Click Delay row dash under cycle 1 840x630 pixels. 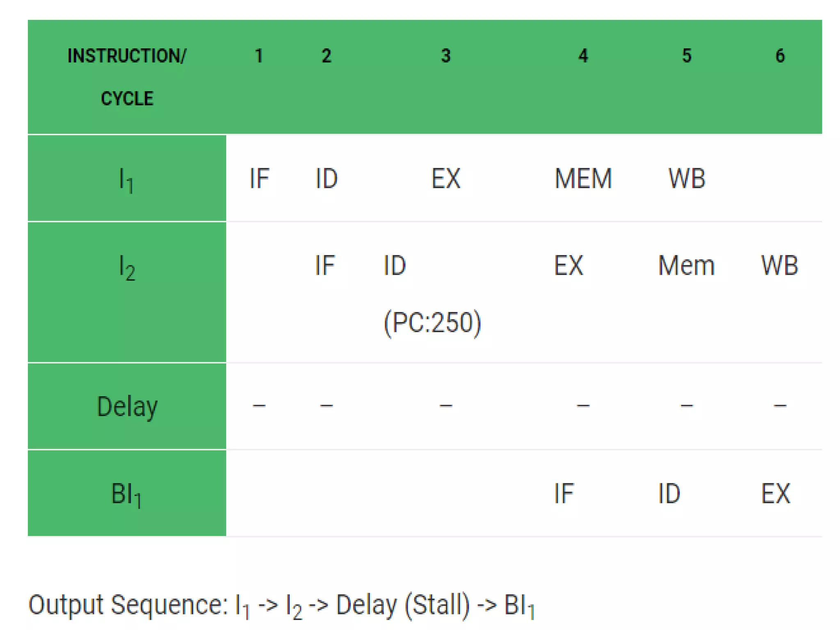(x=259, y=406)
